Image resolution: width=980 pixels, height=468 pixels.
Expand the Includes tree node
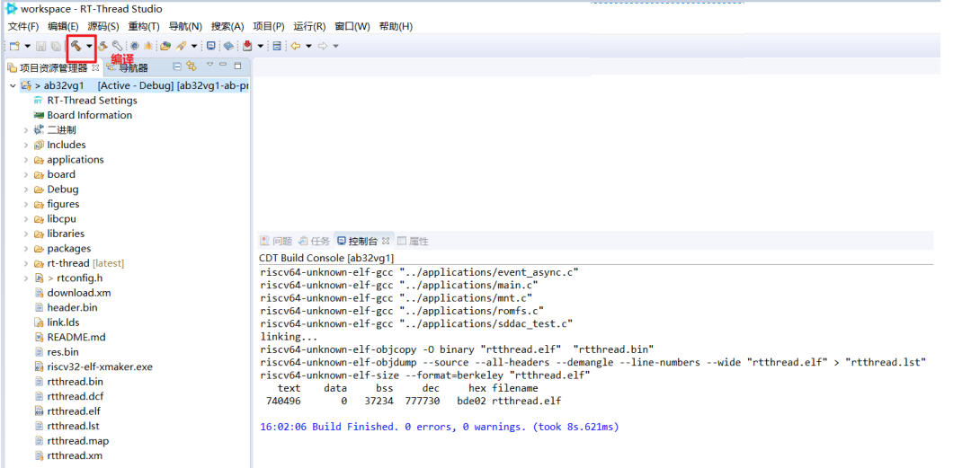point(26,145)
